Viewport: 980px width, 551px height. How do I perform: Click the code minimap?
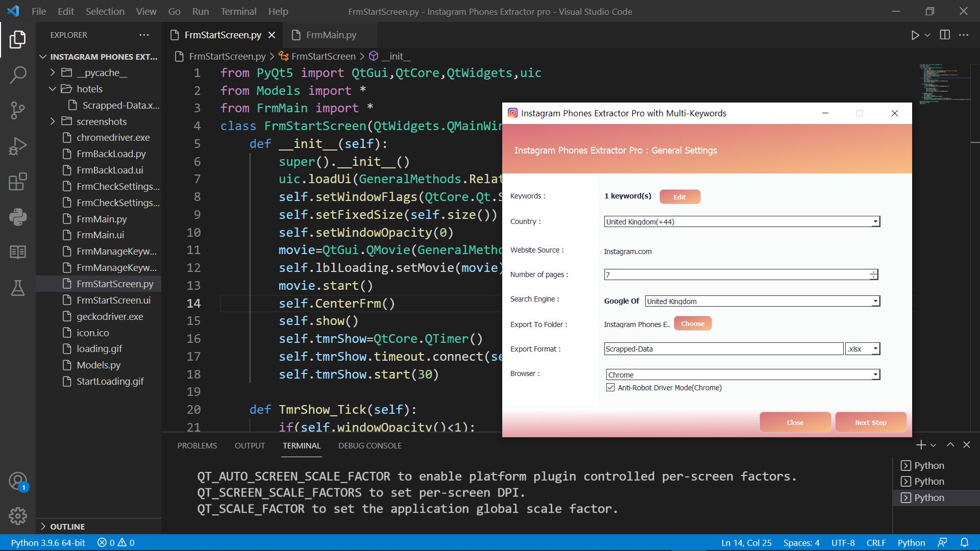coord(944,84)
